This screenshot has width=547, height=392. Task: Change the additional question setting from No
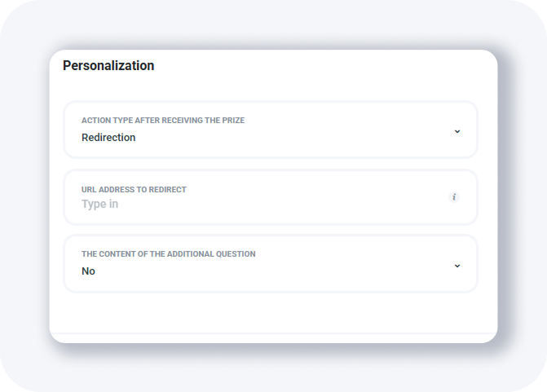coord(270,263)
